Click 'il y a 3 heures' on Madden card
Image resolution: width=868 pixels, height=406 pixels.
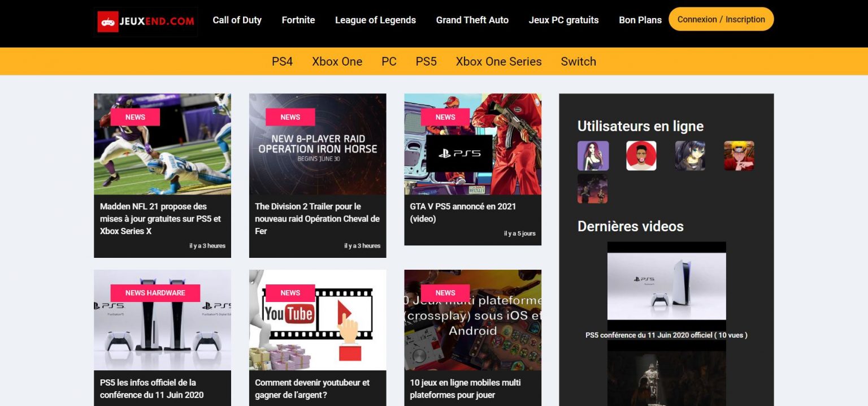click(207, 246)
